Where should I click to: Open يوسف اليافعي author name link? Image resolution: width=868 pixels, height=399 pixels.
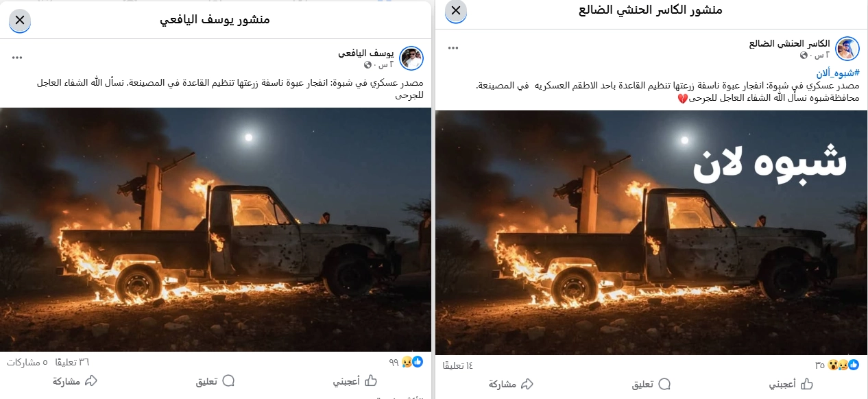coord(366,53)
